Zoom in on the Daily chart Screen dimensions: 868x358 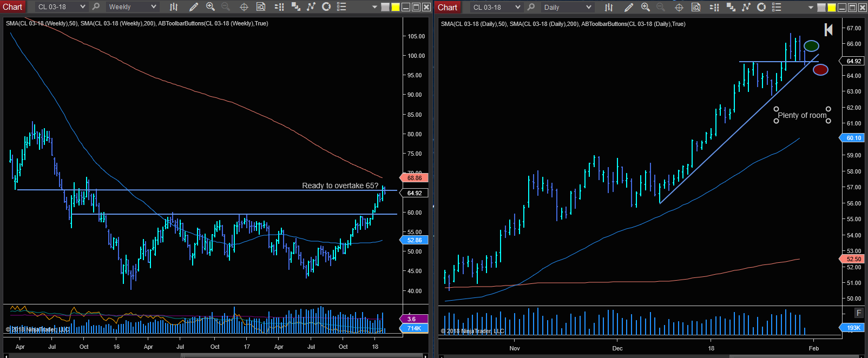point(646,7)
